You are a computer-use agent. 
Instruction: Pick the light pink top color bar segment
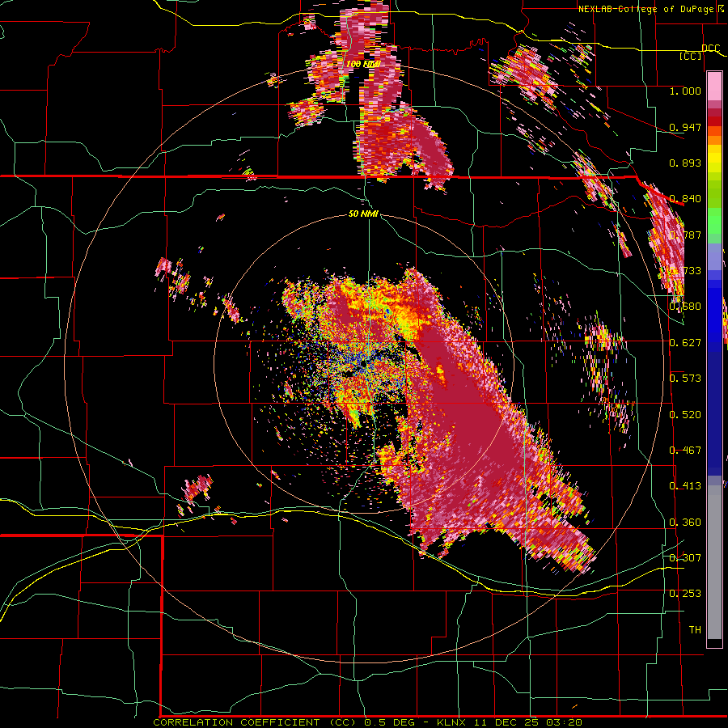[714, 86]
